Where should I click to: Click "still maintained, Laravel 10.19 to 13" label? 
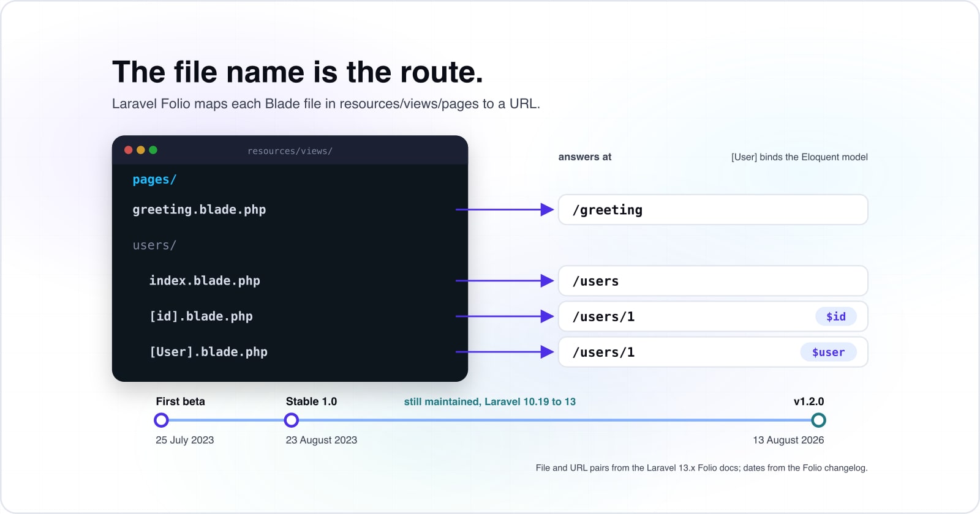point(490,401)
